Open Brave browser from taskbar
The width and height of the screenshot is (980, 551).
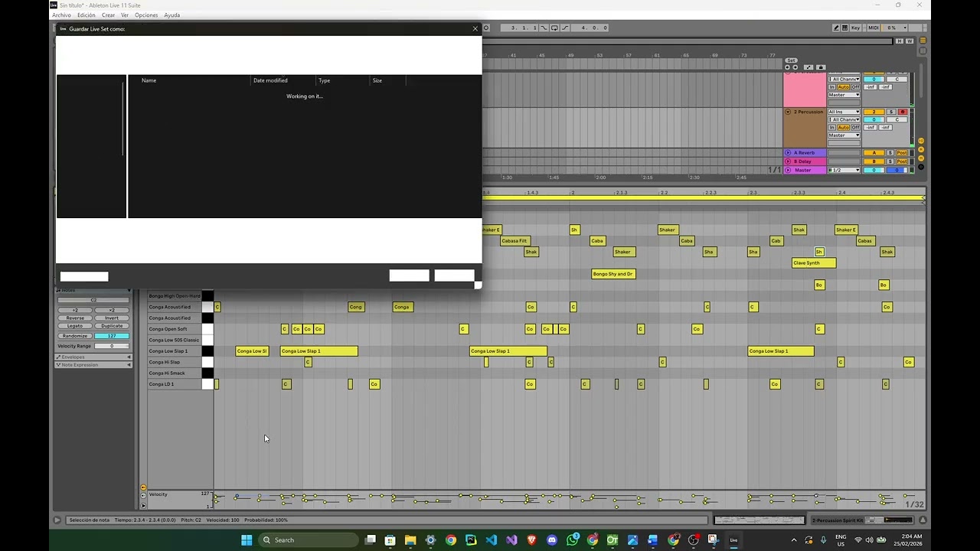[x=532, y=540]
